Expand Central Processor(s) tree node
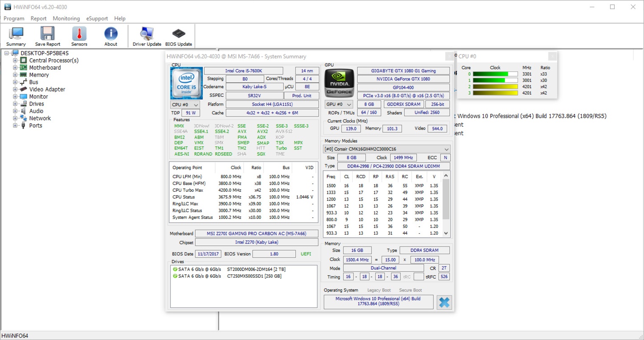Image resolution: width=644 pixels, height=340 pixels. 15,60
